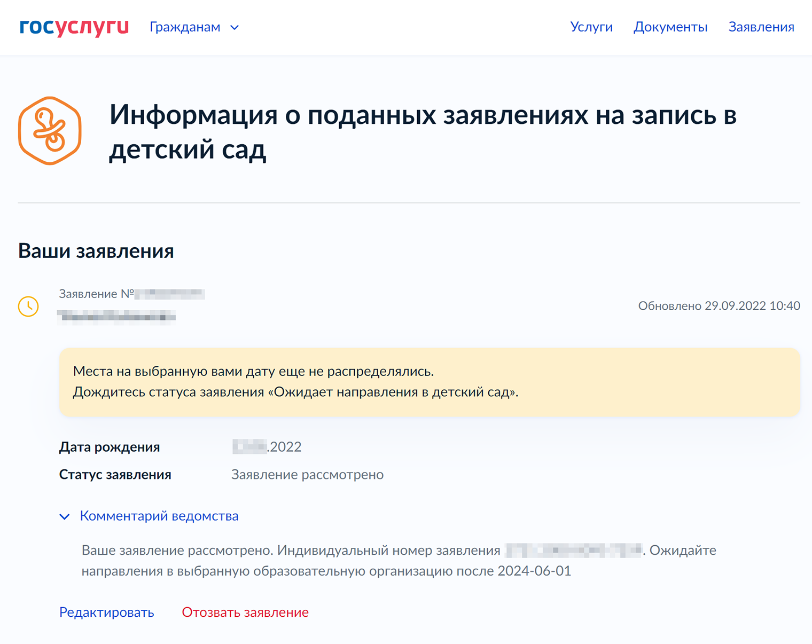Click the orange pacifier hexagon icon
The width and height of the screenshot is (812, 644).
coord(50,131)
